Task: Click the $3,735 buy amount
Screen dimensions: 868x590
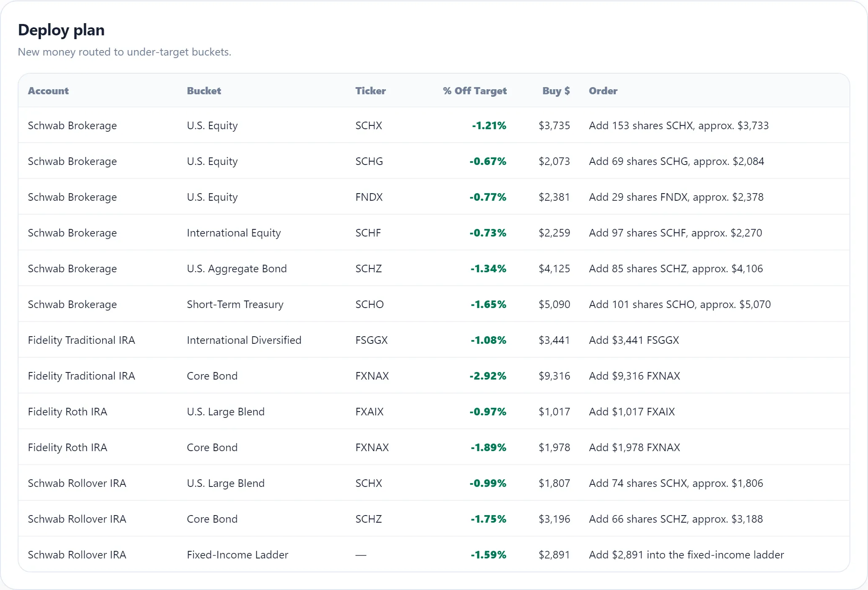Action: 554,125
